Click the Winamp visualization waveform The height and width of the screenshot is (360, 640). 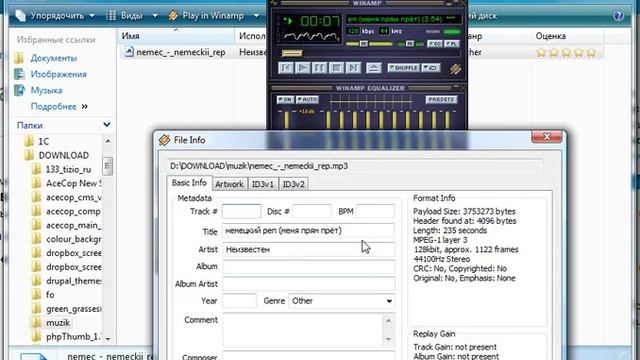pos(312,37)
